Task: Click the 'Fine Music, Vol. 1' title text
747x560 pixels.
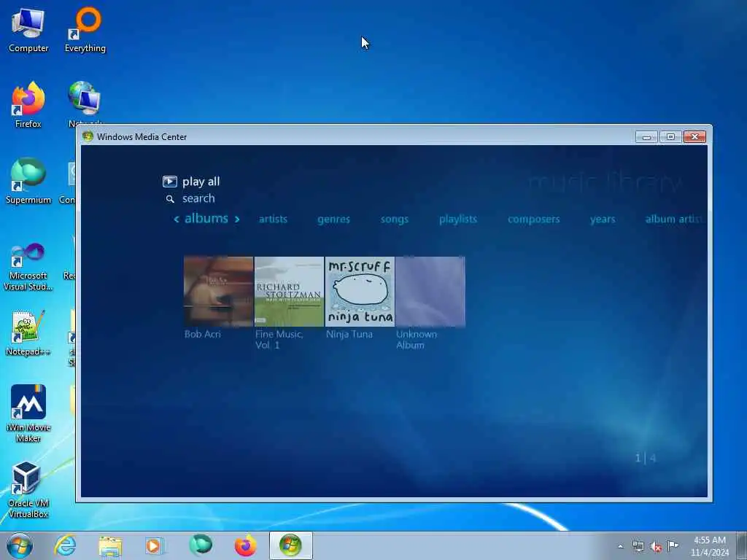Action: (279, 340)
